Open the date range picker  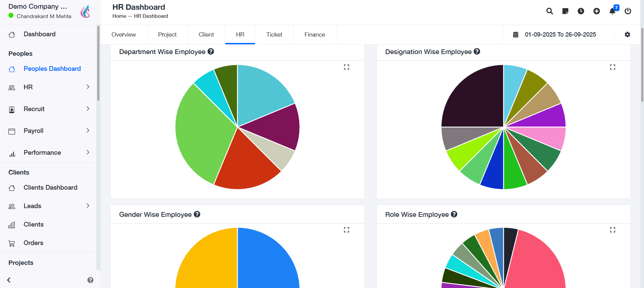click(560, 35)
